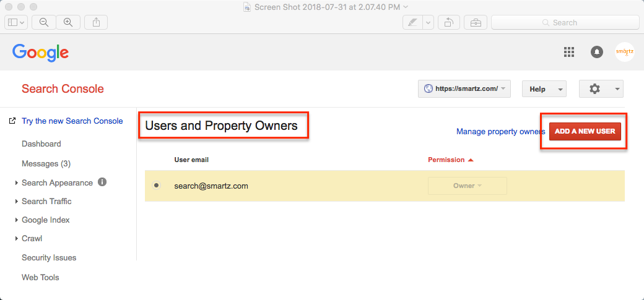This screenshot has width=644, height=300.
Task: Click the Search Console title link
Action: tap(63, 88)
